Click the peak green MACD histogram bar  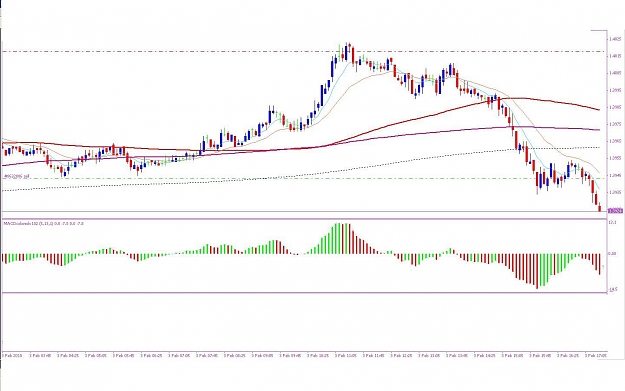point(338,238)
